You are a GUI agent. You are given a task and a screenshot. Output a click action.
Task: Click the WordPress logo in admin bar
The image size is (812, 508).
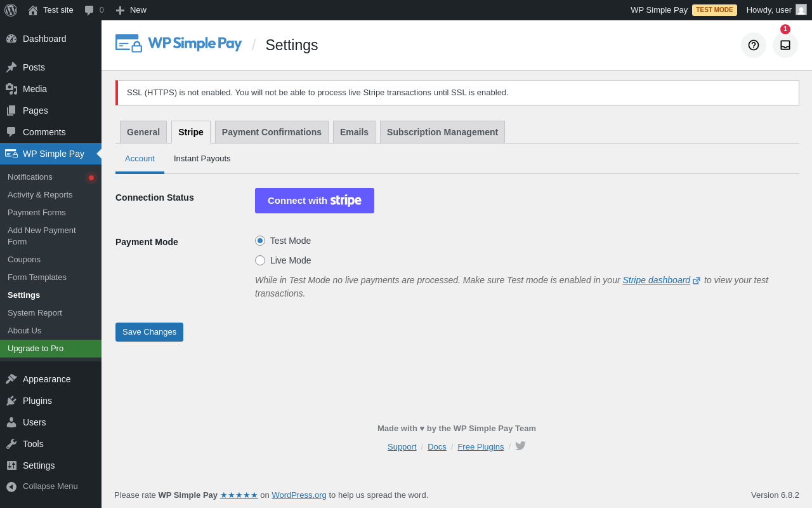[11, 10]
